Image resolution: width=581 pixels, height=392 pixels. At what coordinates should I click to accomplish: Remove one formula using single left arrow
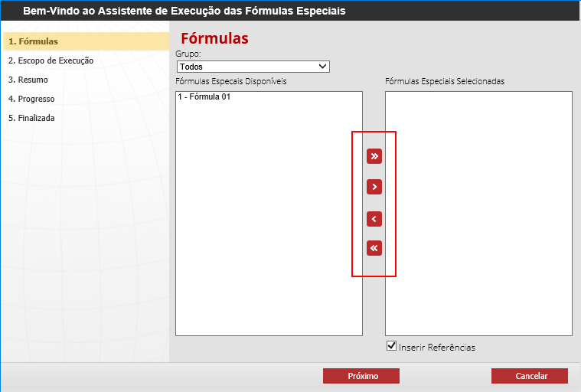point(374,219)
